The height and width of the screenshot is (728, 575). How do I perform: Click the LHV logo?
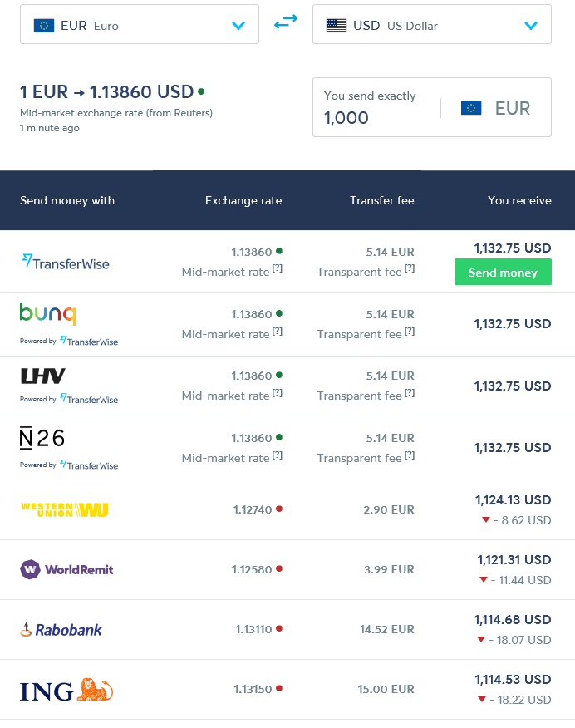(42, 376)
